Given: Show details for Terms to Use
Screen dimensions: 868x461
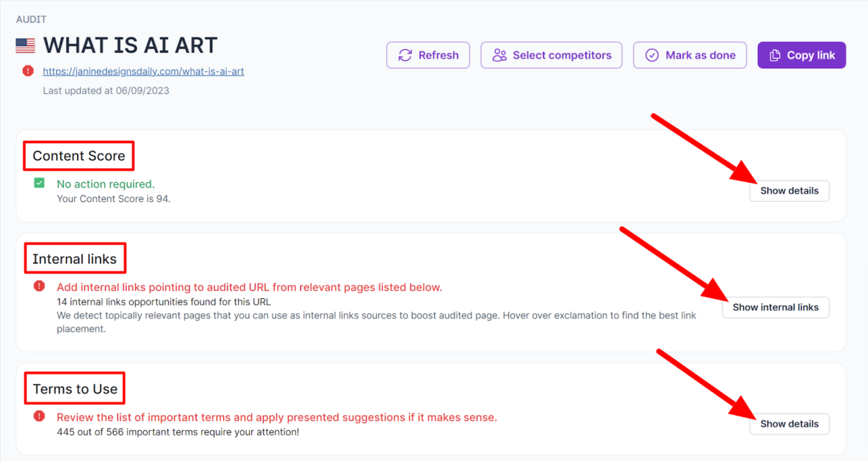Looking at the screenshot, I should click(789, 424).
